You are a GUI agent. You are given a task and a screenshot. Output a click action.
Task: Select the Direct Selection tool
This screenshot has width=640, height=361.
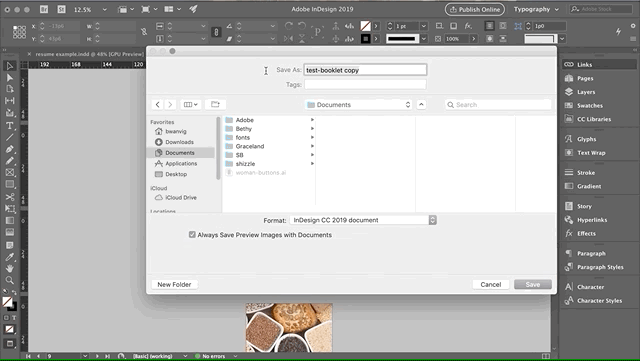tap(10, 77)
